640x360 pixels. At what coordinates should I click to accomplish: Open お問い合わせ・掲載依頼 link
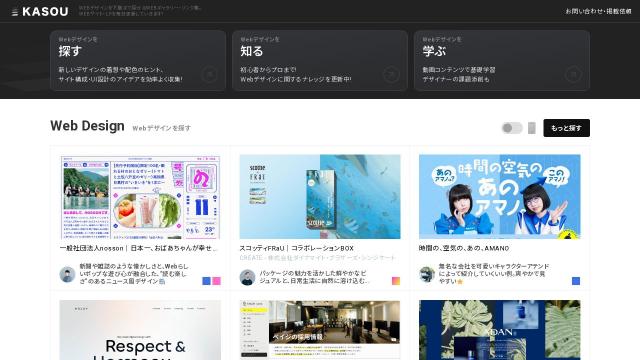pyautogui.click(x=598, y=11)
